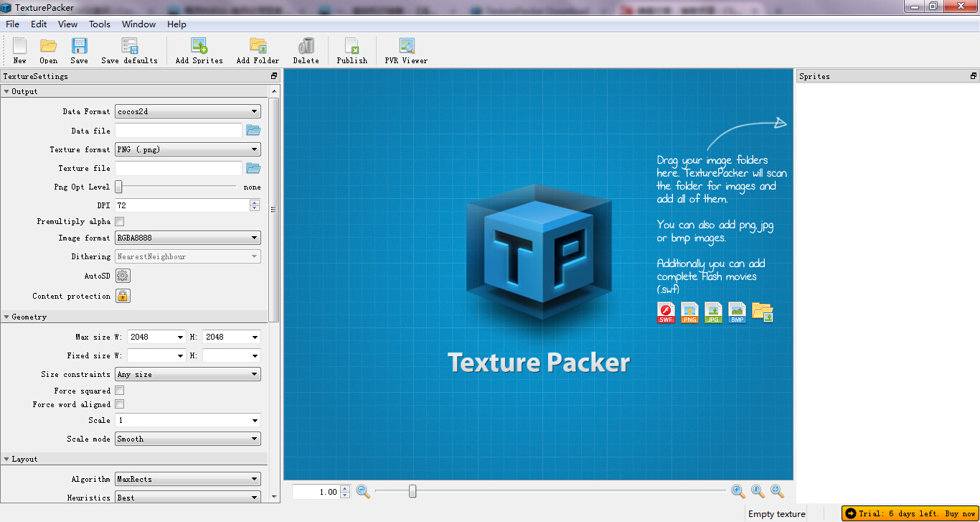Viewport: 980px width, 522px height.
Task: Click the zoom value 1.00 field
Action: pyautogui.click(x=316, y=492)
